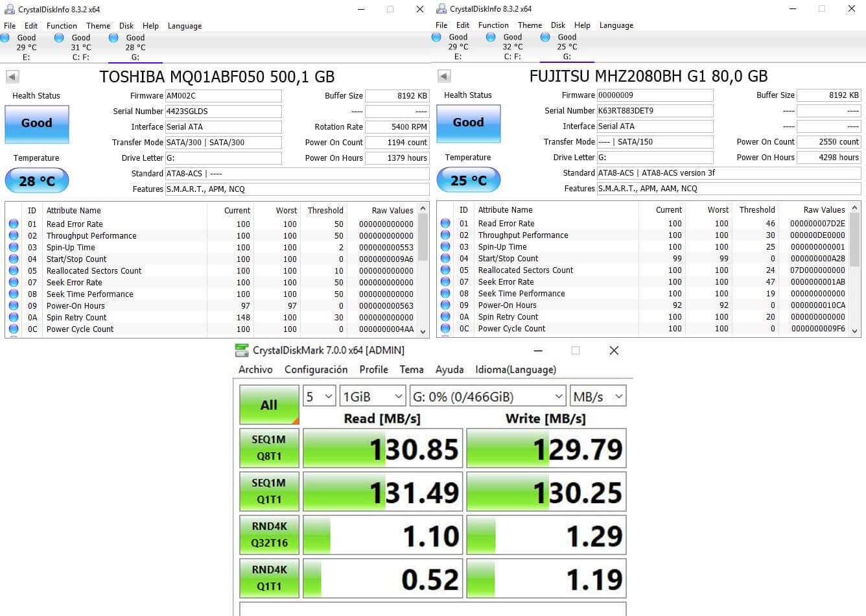Select E: drive status orb in left window
This screenshot has width=866, height=616.
5,38
